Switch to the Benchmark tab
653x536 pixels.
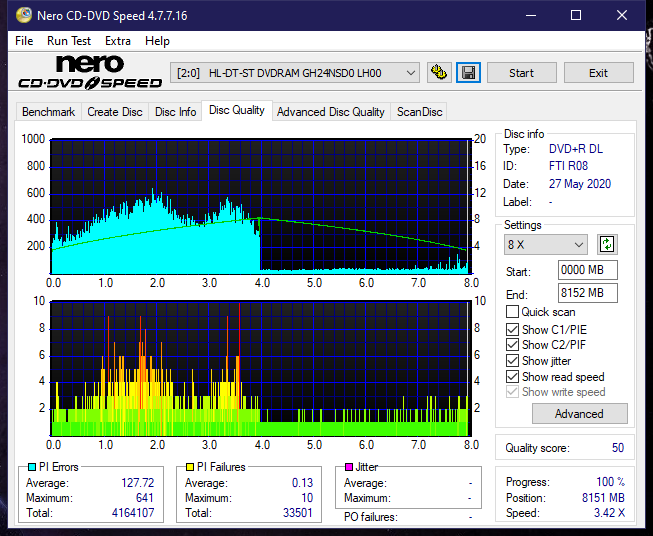pos(48,112)
